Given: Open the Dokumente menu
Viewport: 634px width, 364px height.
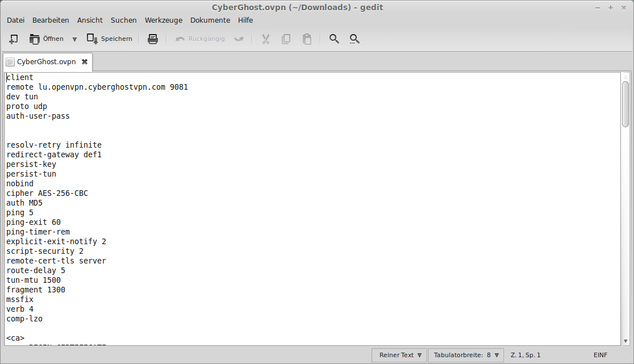Looking at the screenshot, I should [x=210, y=20].
